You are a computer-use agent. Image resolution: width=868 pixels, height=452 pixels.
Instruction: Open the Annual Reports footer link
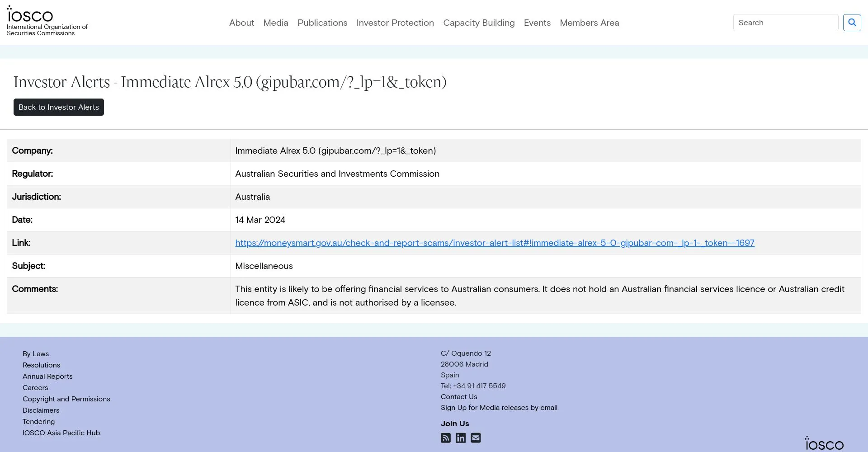(x=47, y=377)
